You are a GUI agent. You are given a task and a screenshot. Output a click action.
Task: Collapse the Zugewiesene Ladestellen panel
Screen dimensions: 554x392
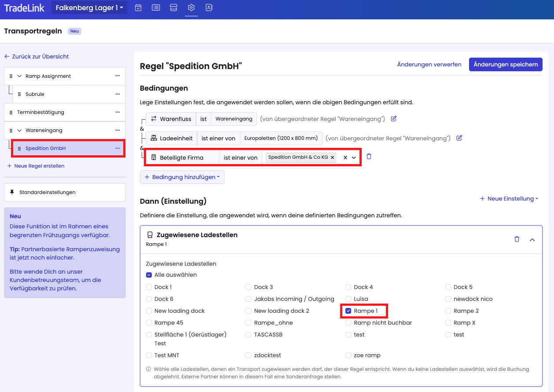point(532,239)
